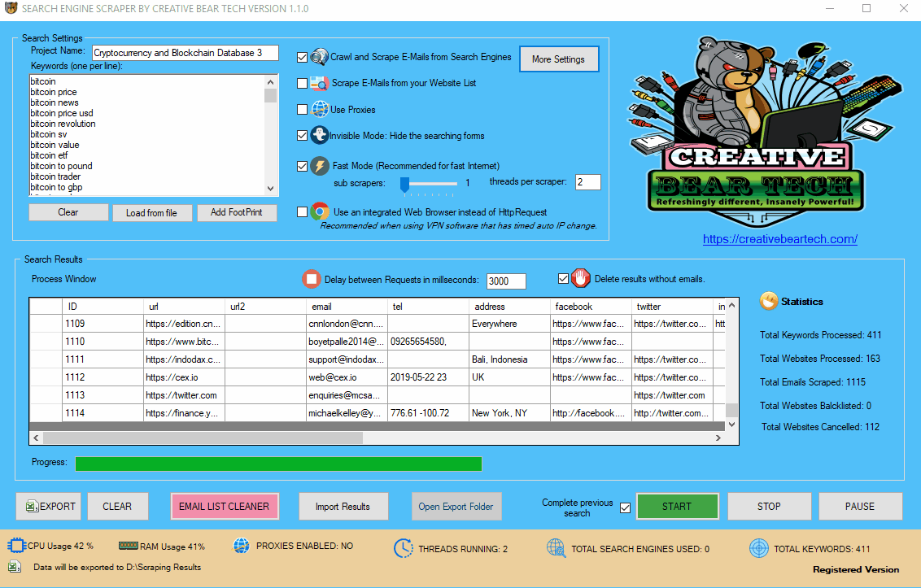
Task: Click the results horizontal scrollbar thumb
Action: point(203,438)
